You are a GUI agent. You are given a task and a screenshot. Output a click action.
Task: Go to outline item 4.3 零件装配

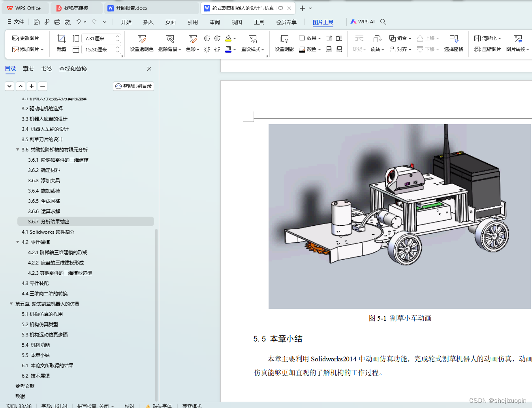pos(35,283)
